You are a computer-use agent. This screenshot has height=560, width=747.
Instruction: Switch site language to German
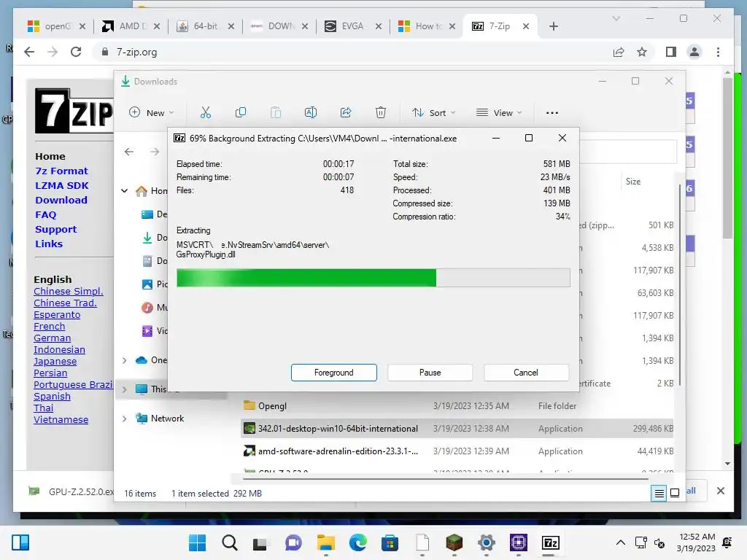(52, 338)
